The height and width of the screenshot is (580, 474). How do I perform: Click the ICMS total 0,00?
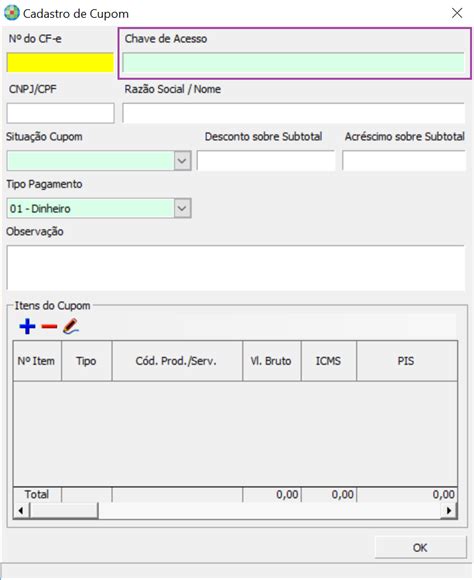tap(342, 495)
